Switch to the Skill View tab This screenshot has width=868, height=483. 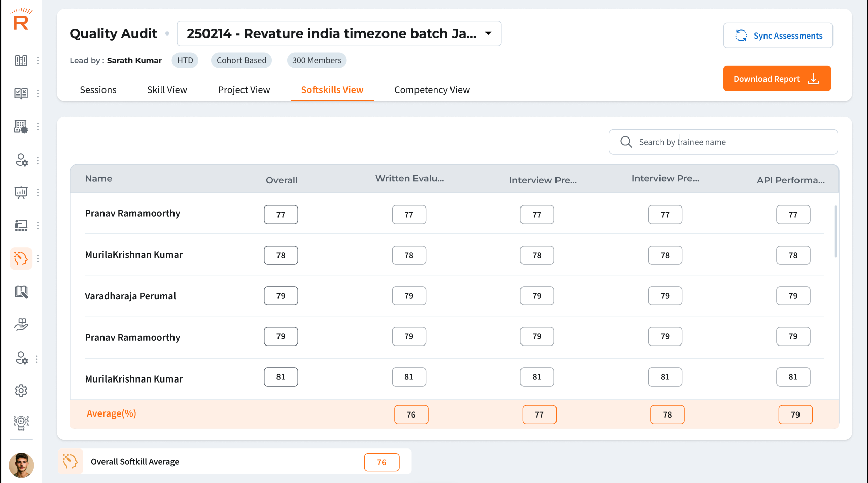(x=167, y=90)
